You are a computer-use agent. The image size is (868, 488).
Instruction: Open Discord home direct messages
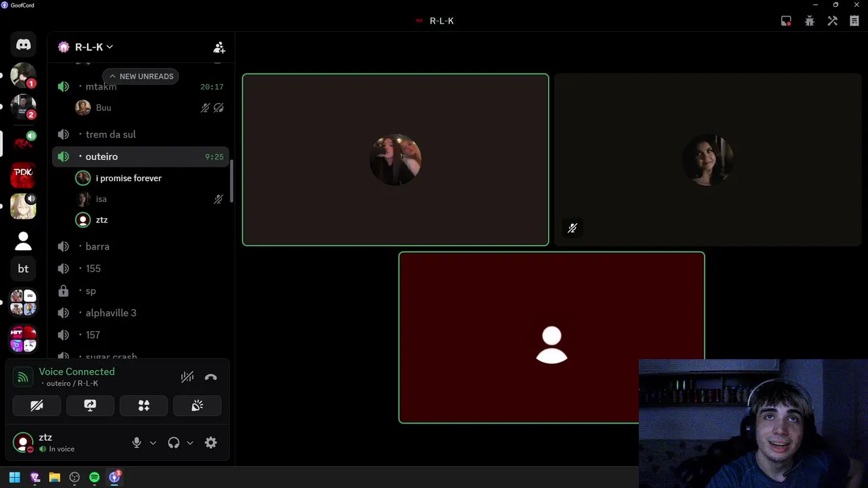coord(23,45)
